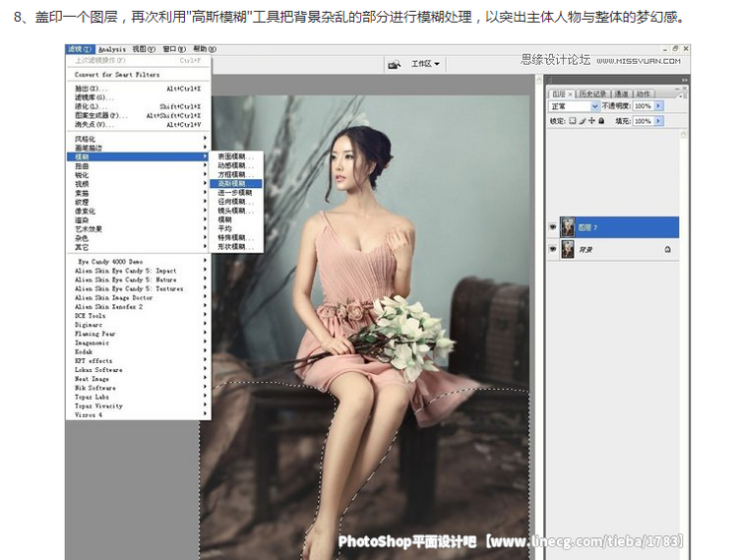Open 液化 liquify menu entry

pos(138,106)
